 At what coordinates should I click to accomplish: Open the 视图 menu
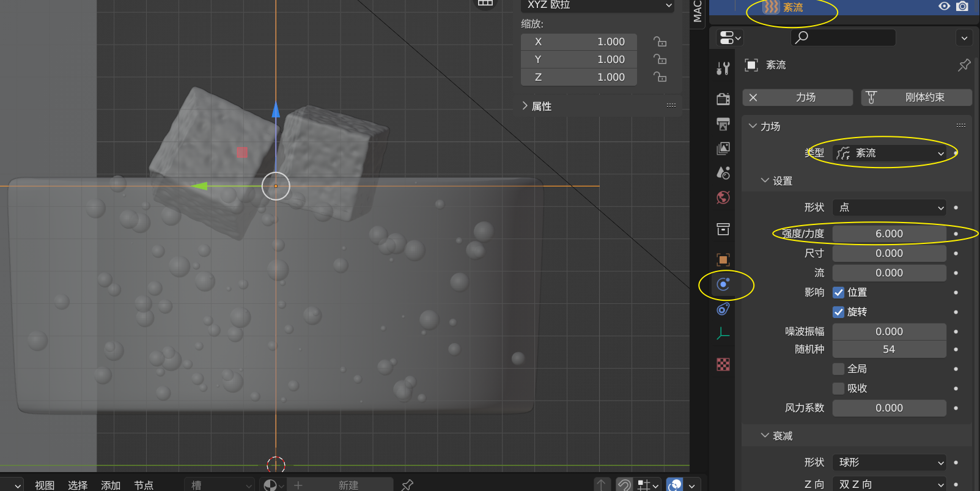click(x=45, y=485)
